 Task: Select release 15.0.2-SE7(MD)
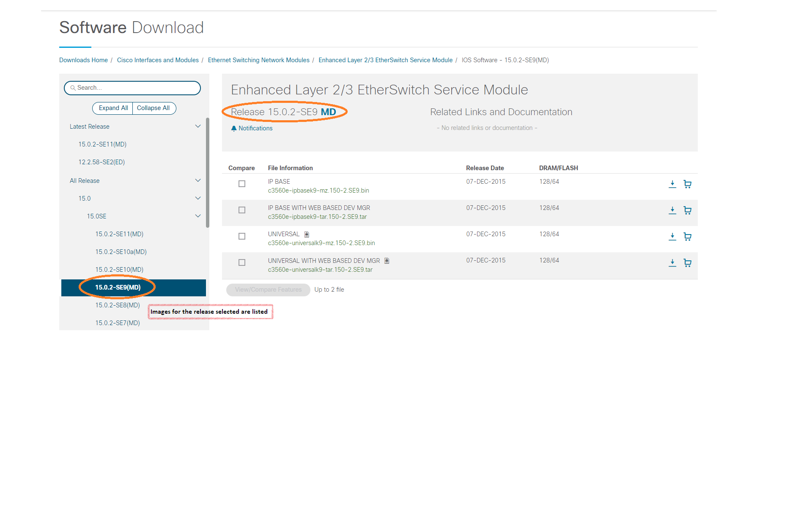point(118,323)
